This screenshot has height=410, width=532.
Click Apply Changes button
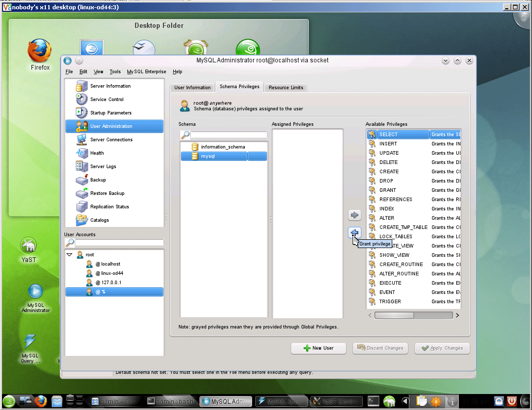click(x=442, y=348)
